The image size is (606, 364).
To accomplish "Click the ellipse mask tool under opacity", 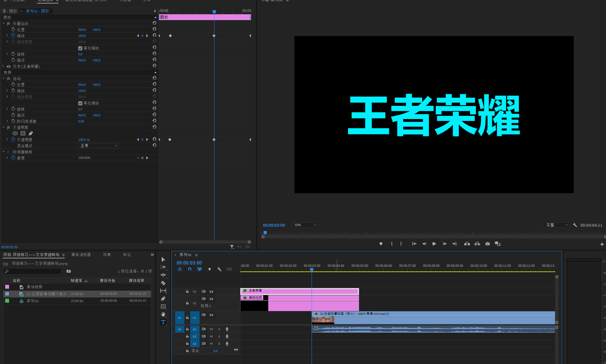I will point(15,133).
